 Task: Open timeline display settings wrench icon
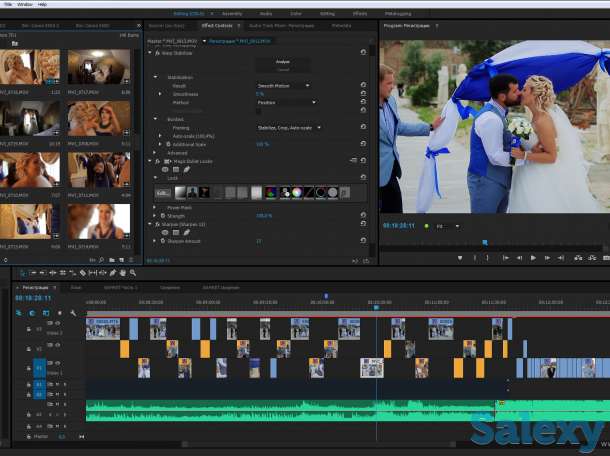pos(73,313)
